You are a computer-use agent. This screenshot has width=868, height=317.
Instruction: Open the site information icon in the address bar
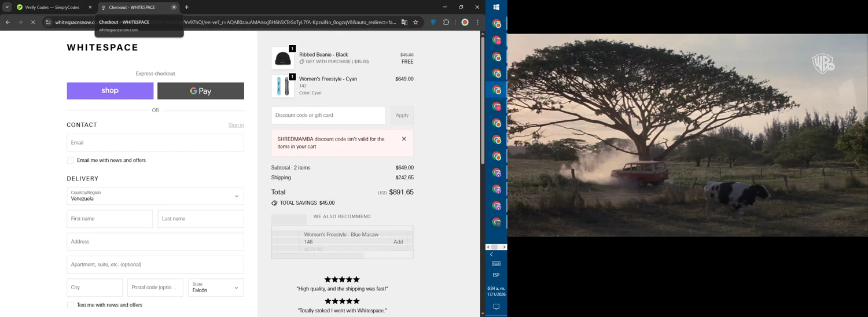coord(49,23)
